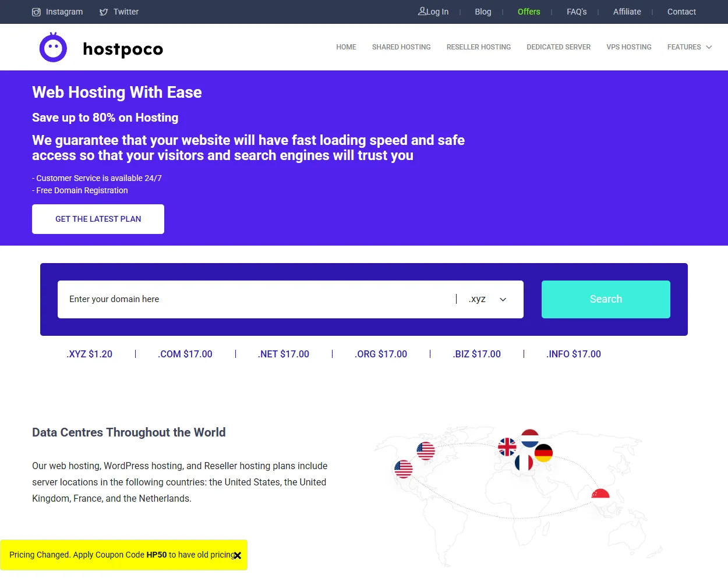Click the GET THE LATEST PLAN button
This screenshot has height=582, width=728.
98,219
